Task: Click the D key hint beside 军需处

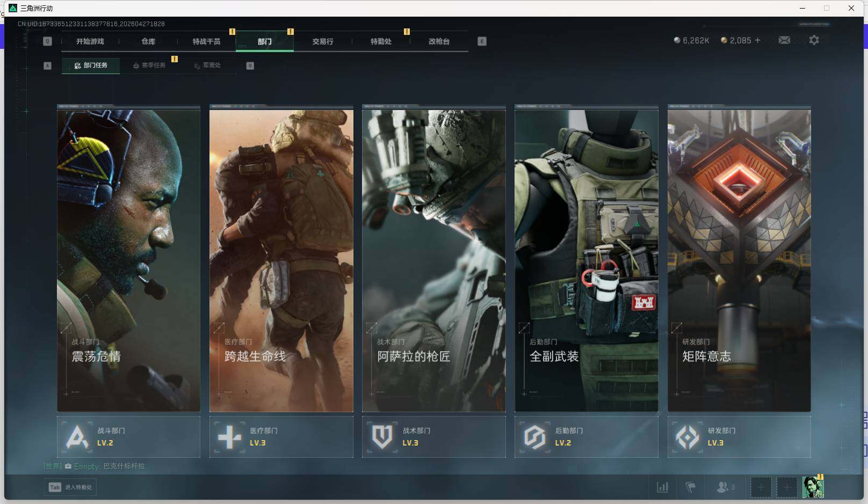Action: click(250, 65)
